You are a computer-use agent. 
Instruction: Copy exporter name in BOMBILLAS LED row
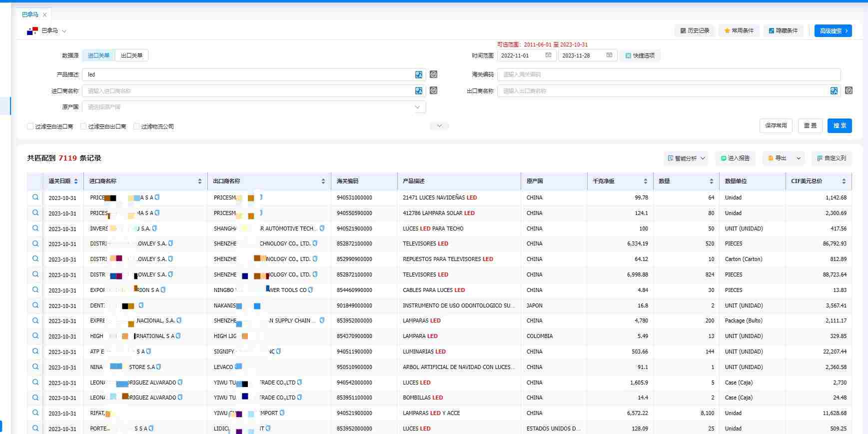(x=300, y=397)
